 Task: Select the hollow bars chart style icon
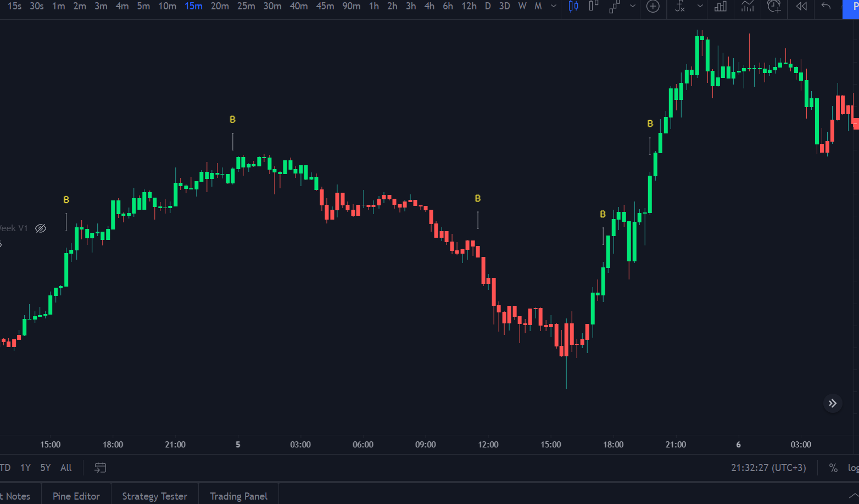594,7
